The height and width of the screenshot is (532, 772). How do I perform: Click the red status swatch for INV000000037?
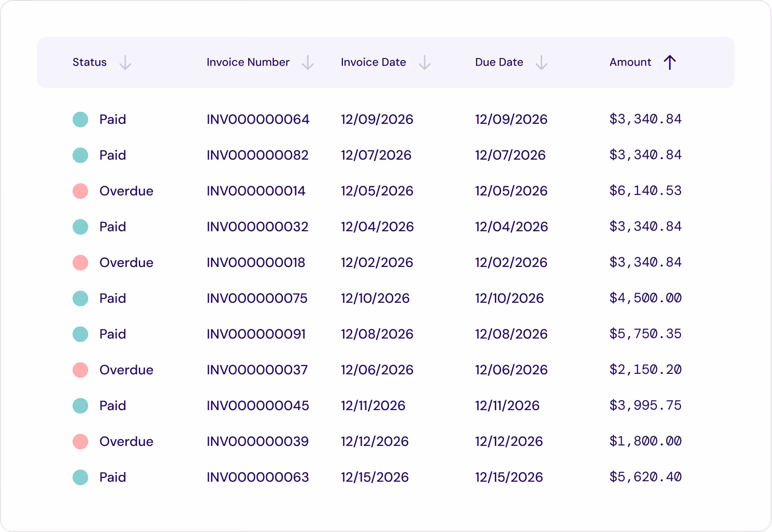(x=80, y=369)
